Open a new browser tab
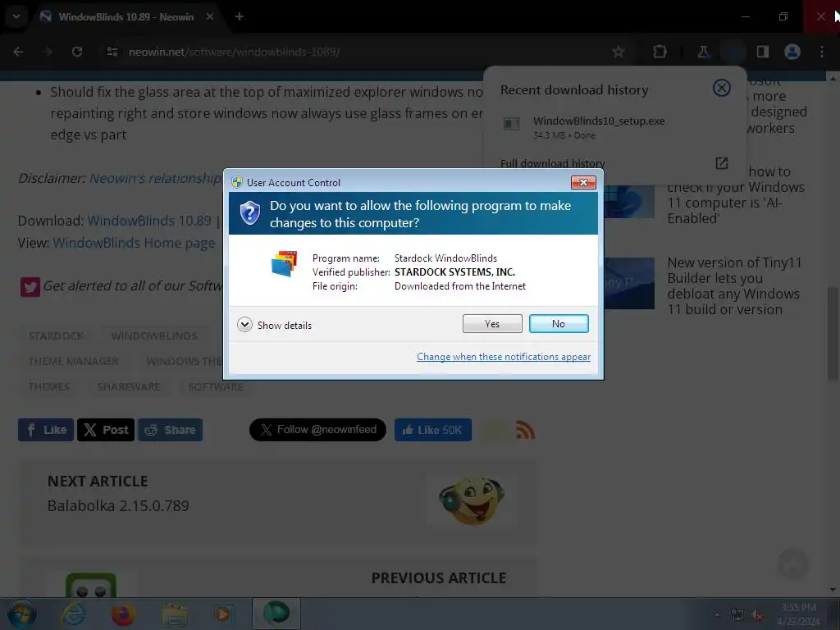This screenshot has width=840, height=630. click(240, 16)
